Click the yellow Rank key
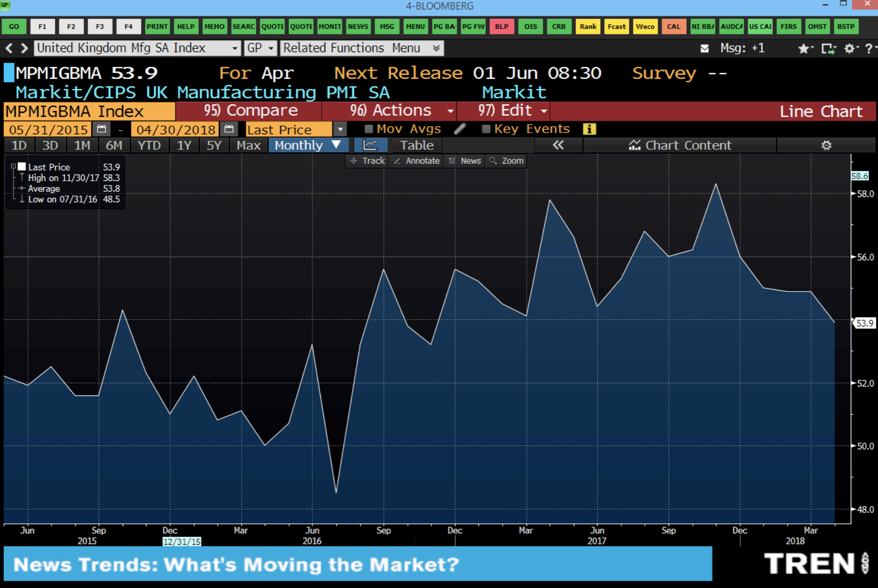This screenshot has height=588, width=878. 588,27
